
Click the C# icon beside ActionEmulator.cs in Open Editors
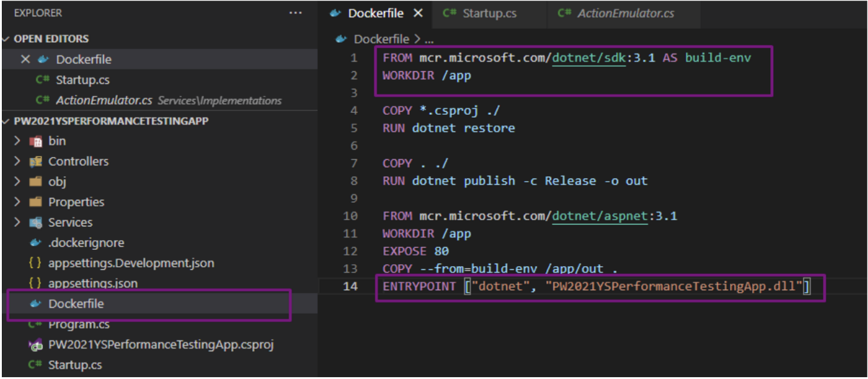43,100
